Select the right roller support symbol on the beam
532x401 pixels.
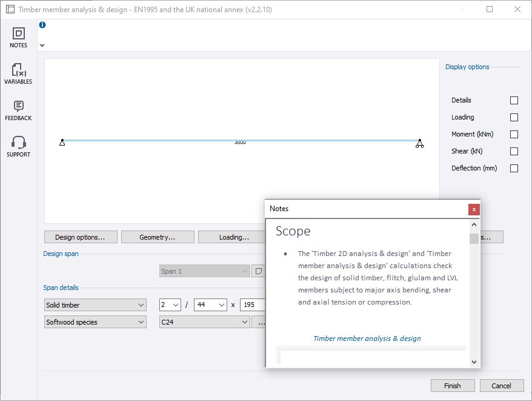pos(419,143)
